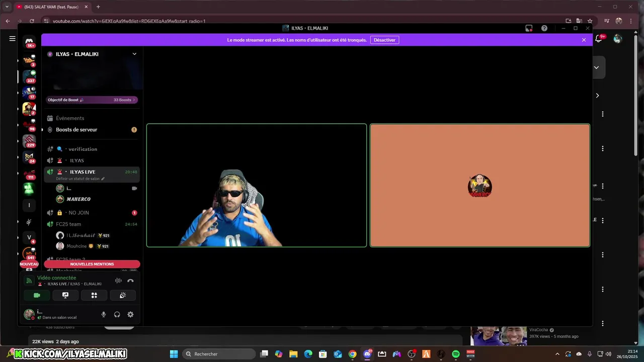Click Désactiver in streamer mode banner

[384, 40]
